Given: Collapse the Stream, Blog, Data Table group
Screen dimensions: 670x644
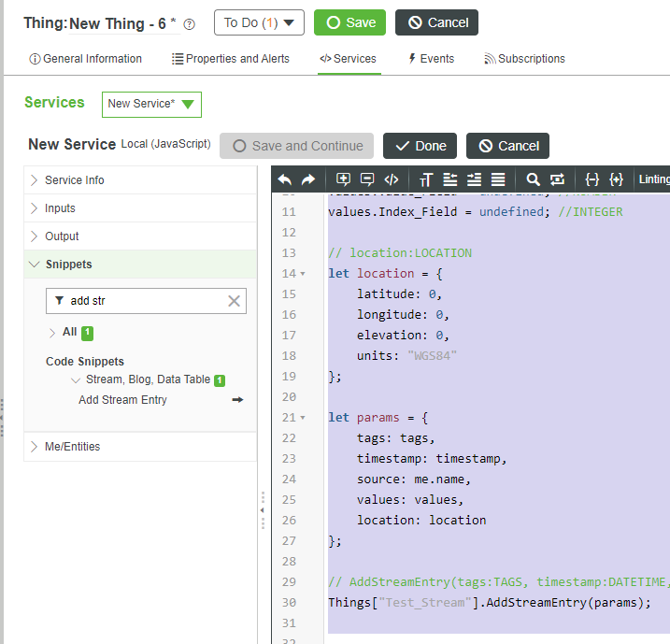Looking at the screenshot, I should pyautogui.click(x=77, y=380).
